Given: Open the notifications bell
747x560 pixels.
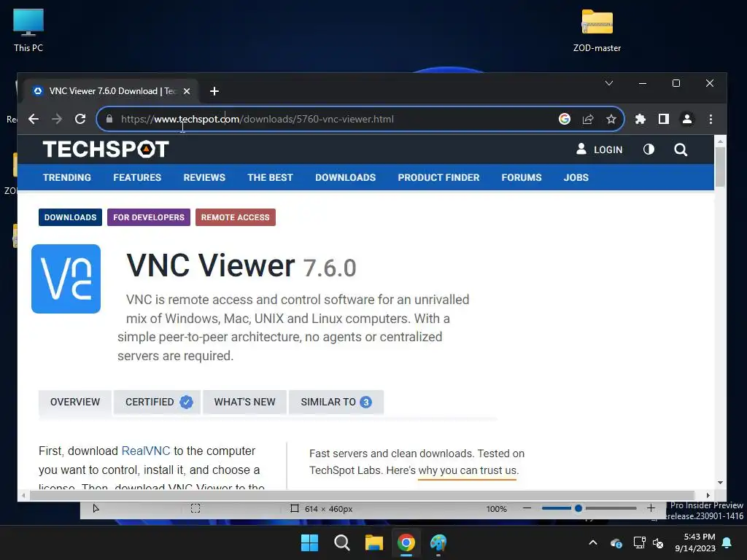Looking at the screenshot, I should [727, 542].
